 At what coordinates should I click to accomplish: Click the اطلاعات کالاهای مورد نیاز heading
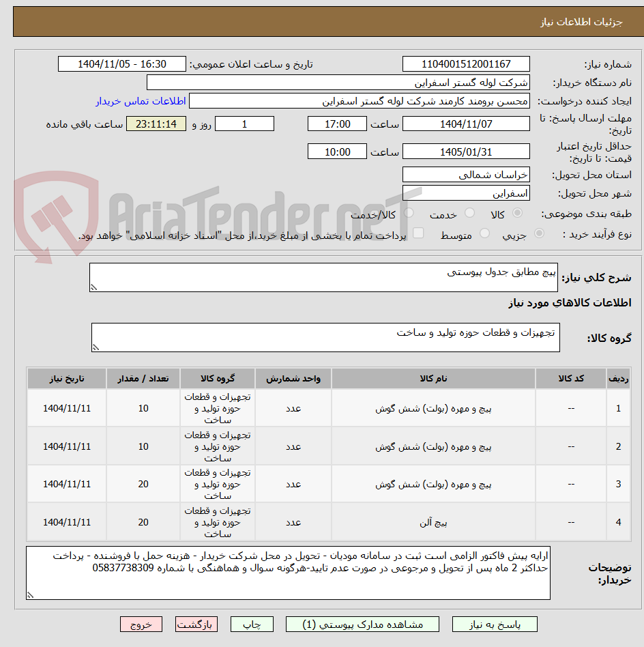point(570,303)
